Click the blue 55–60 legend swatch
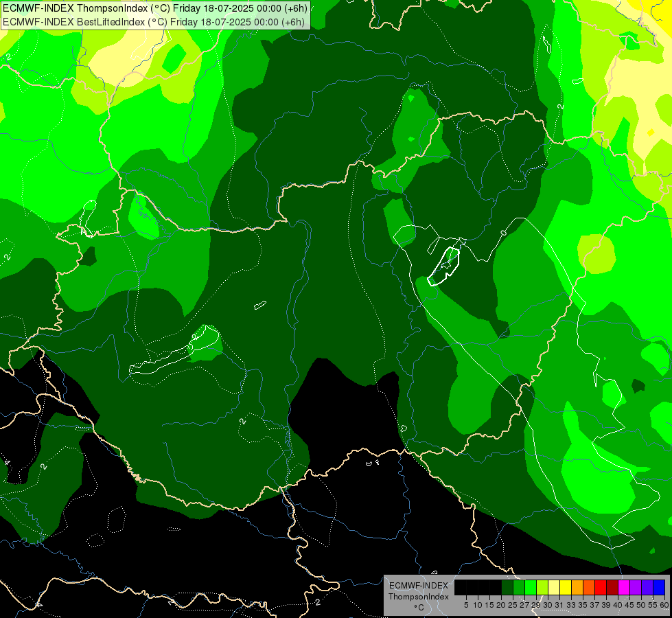672x618 pixels. coord(659,587)
